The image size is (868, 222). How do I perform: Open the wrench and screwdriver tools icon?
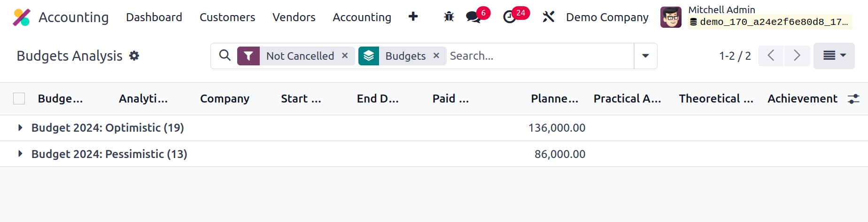[x=549, y=17]
